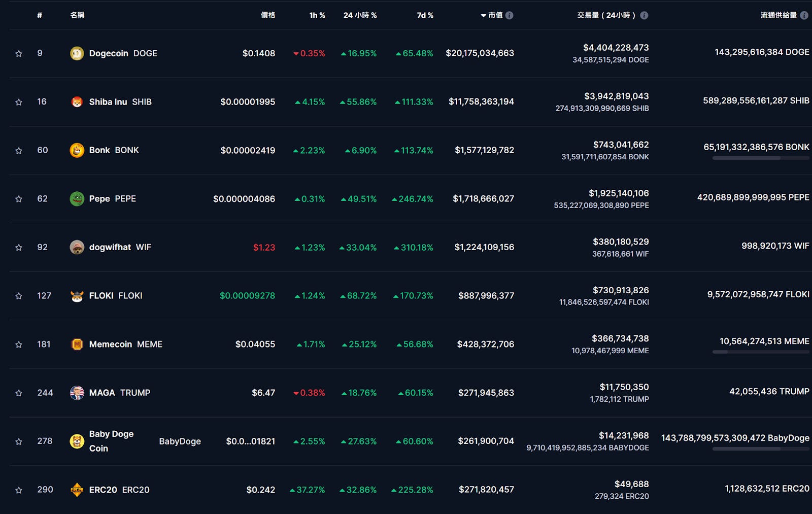Viewport: 812px width, 514px height.
Task: Click 42,055,436 TRUMP supply value
Action: point(769,392)
